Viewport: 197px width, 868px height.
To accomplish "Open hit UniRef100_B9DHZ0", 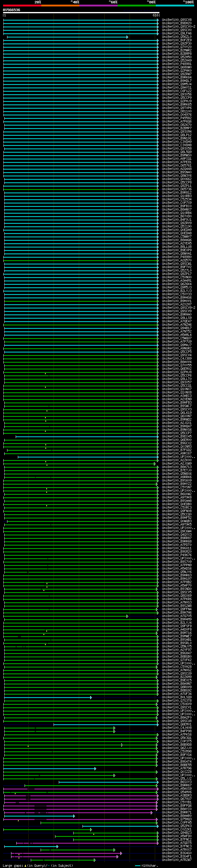I will (177, 23).
